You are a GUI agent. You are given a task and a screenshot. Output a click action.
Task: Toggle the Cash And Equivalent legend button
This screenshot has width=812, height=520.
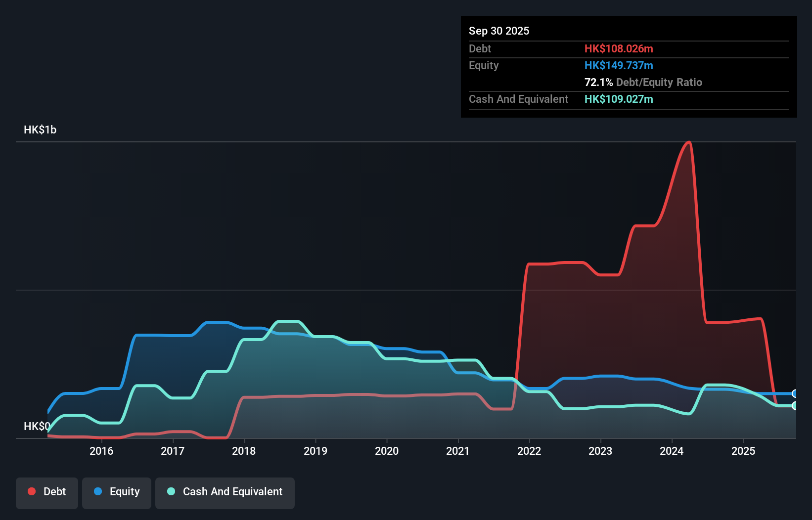pos(225,493)
